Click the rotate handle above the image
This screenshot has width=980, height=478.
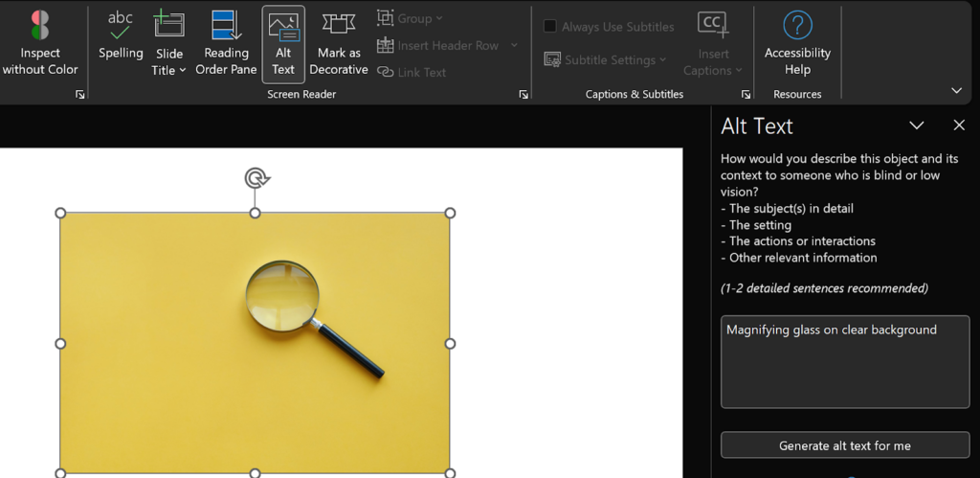click(x=256, y=178)
